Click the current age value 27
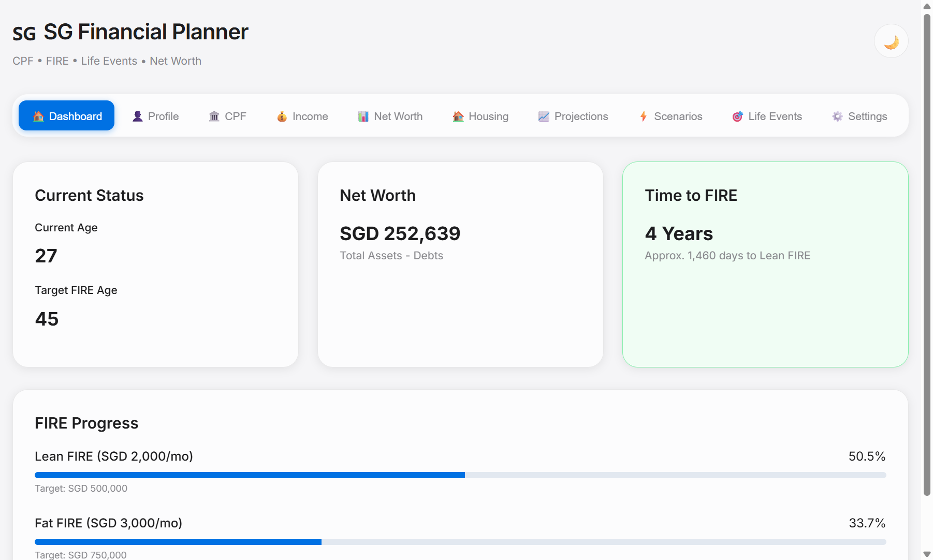 pos(46,256)
